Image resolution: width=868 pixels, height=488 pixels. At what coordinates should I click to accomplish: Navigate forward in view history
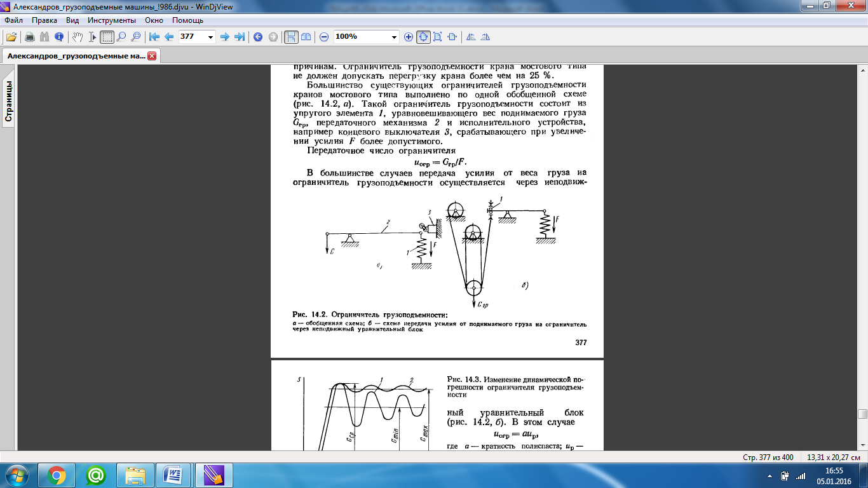pos(273,37)
